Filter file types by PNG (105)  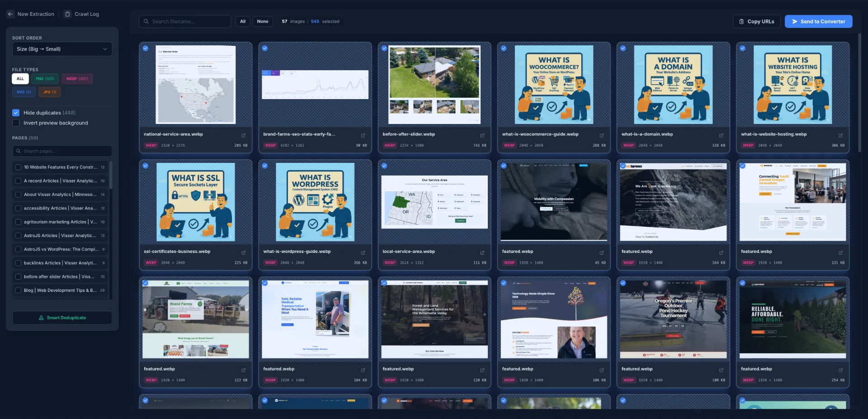(x=45, y=79)
